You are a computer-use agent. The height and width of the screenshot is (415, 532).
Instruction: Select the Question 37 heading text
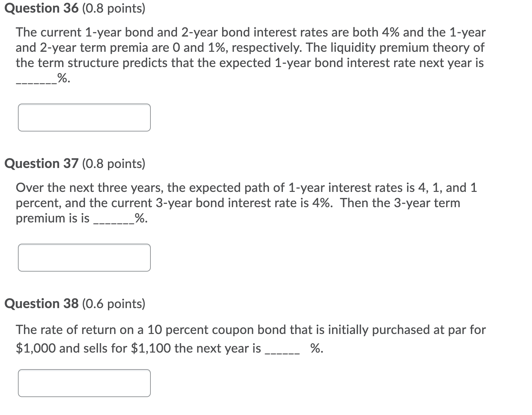click(41, 163)
